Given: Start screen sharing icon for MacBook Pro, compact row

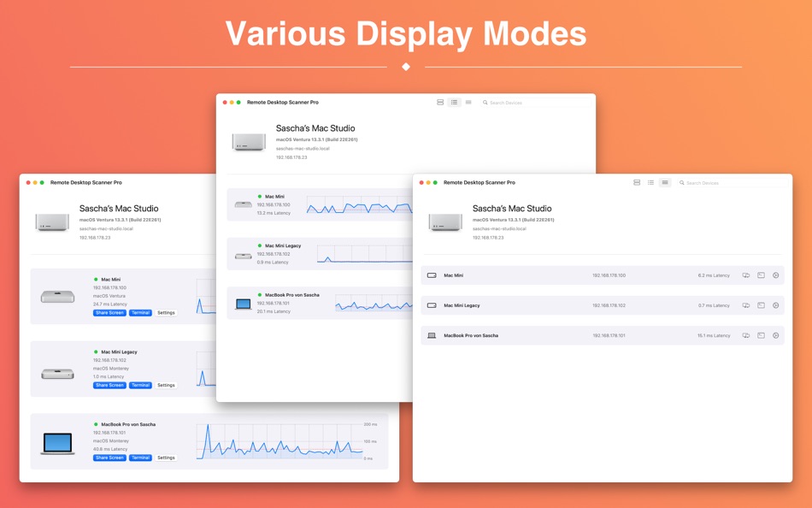Looking at the screenshot, I should [746, 335].
